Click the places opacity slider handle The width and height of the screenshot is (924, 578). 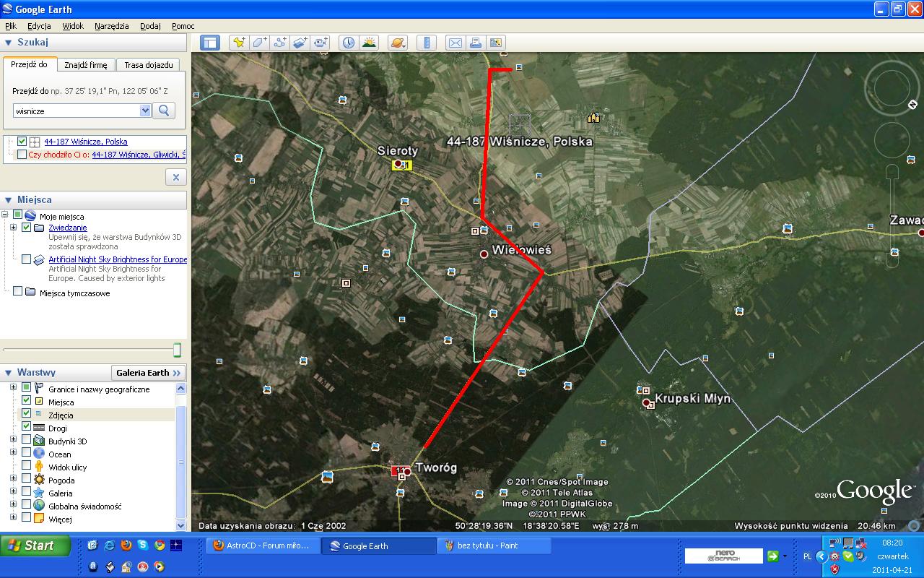pos(177,350)
